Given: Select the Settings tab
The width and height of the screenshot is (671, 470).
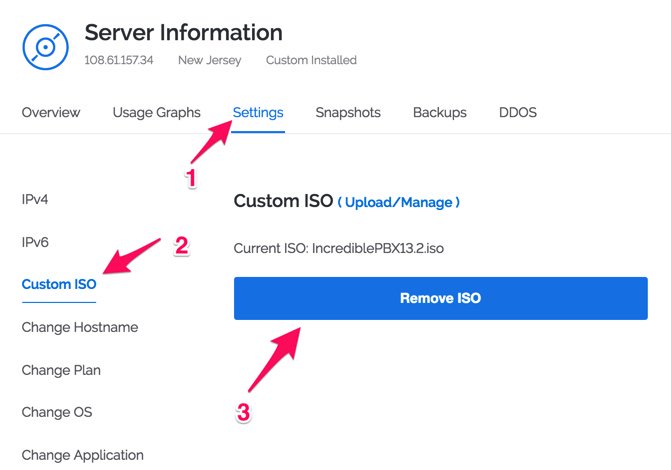Looking at the screenshot, I should coord(258,113).
